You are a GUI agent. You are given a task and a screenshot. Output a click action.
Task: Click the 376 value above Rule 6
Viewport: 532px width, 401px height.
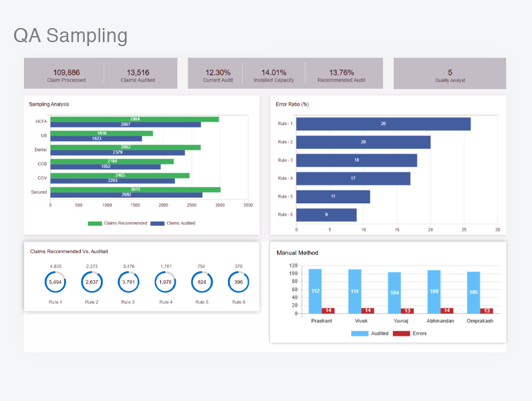239,266
